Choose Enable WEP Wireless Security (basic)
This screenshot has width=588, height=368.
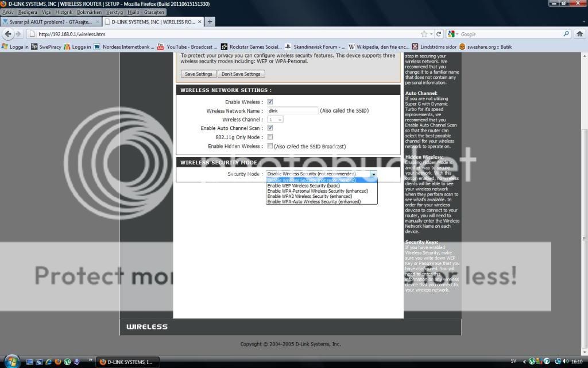(303, 185)
